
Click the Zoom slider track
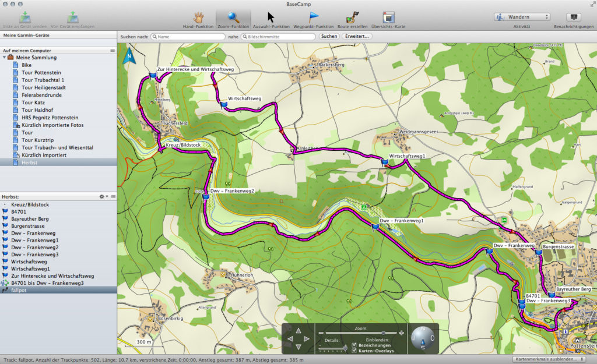click(x=359, y=333)
